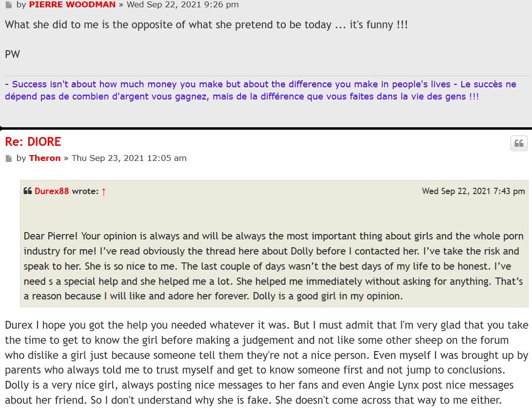Open the "Re: DIORE" post title
The width and height of the screenshot is (532, 414).
pyautogui.click(x=33, y=142)
